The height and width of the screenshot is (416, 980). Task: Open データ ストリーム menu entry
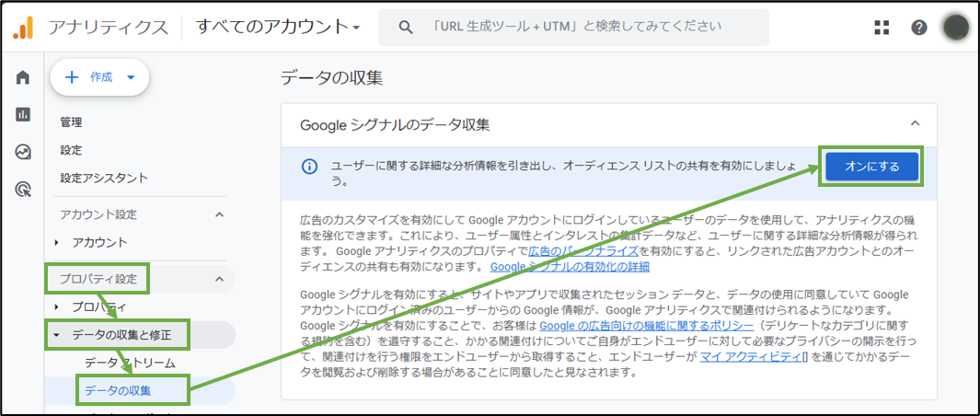coord(130,363)
